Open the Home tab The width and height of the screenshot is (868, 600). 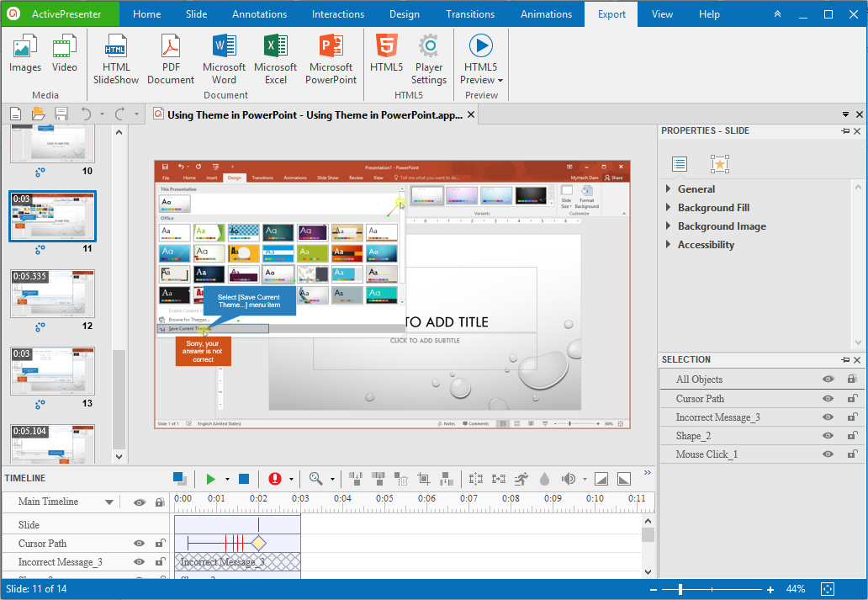point(146,13)
